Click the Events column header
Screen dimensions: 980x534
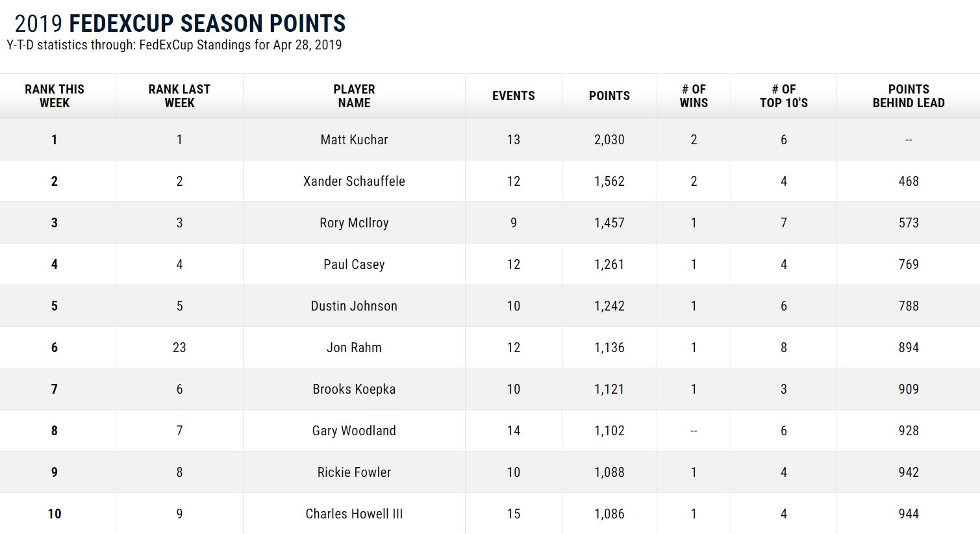[514, 96]
